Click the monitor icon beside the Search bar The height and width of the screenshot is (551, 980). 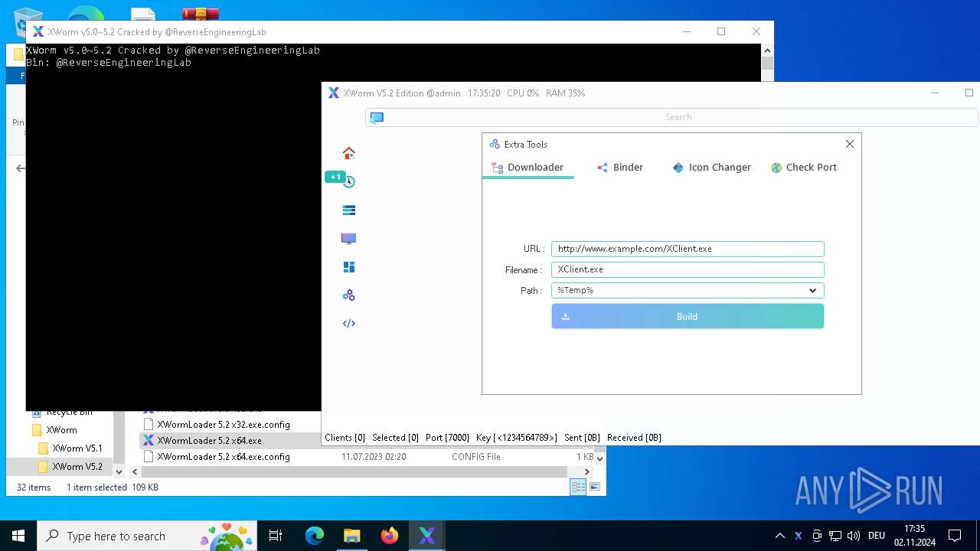[377, 117]
